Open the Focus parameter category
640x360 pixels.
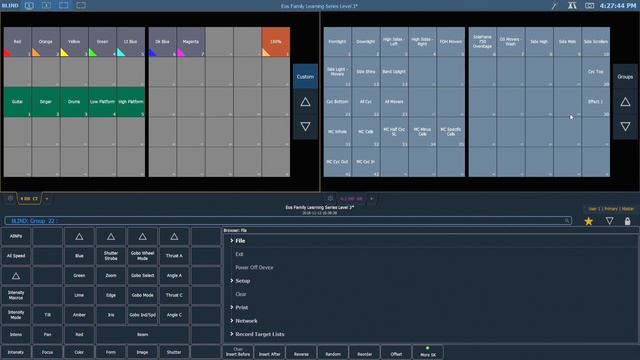[x=47, y=352]
